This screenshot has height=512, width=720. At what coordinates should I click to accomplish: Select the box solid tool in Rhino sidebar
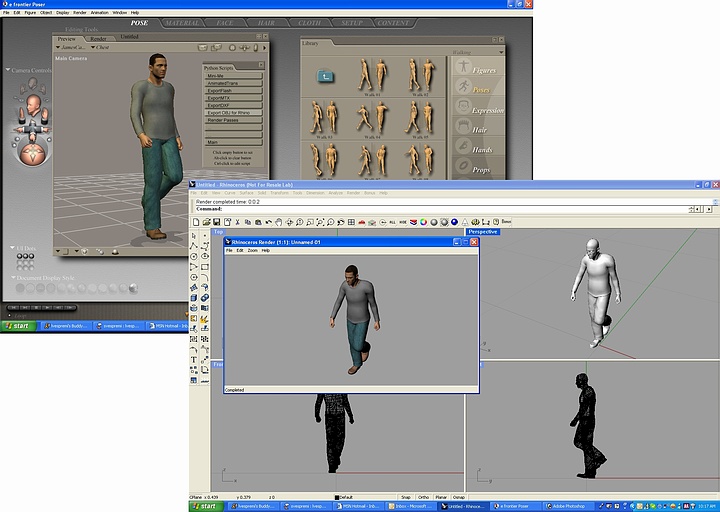[x=194, y=298]
